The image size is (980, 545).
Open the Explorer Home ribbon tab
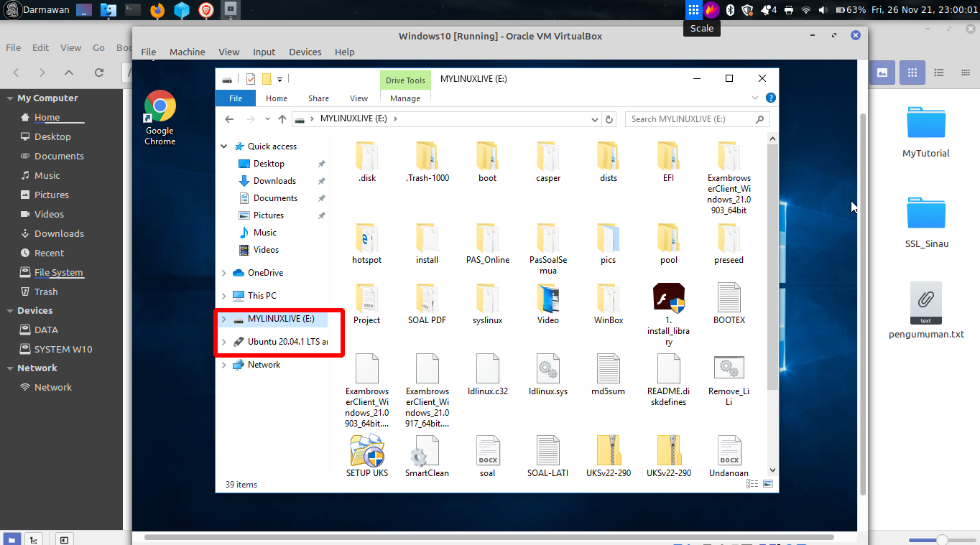coord(277,98)
